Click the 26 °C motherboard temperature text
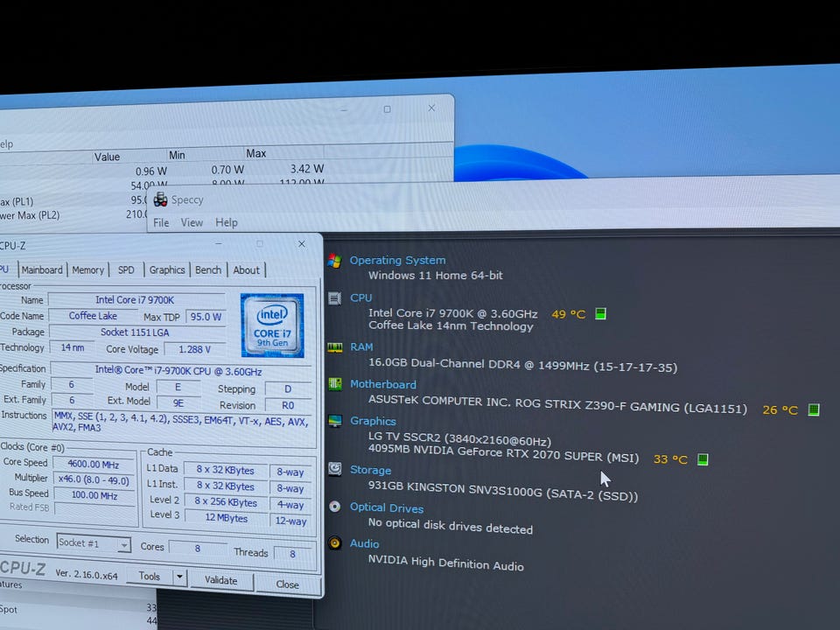Viewport: 840px width, 630px height. coord(780,410)
